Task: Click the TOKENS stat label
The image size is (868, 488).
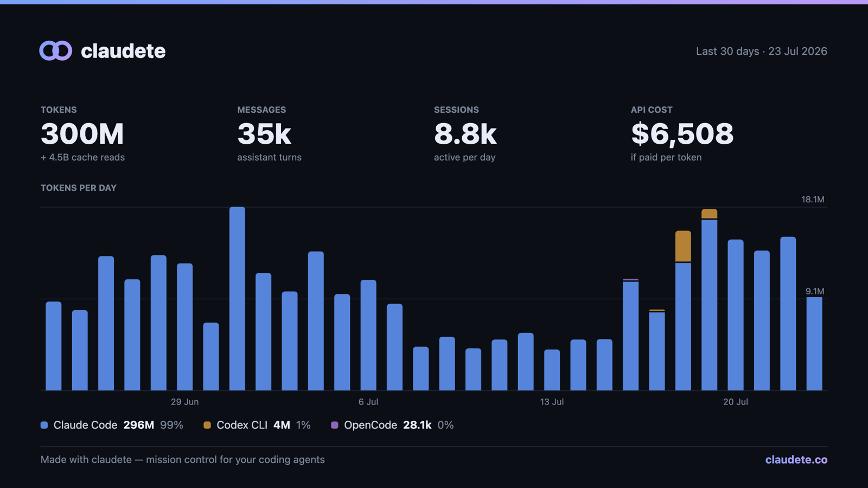Action: pyautogui.click(x=59, y=110)
